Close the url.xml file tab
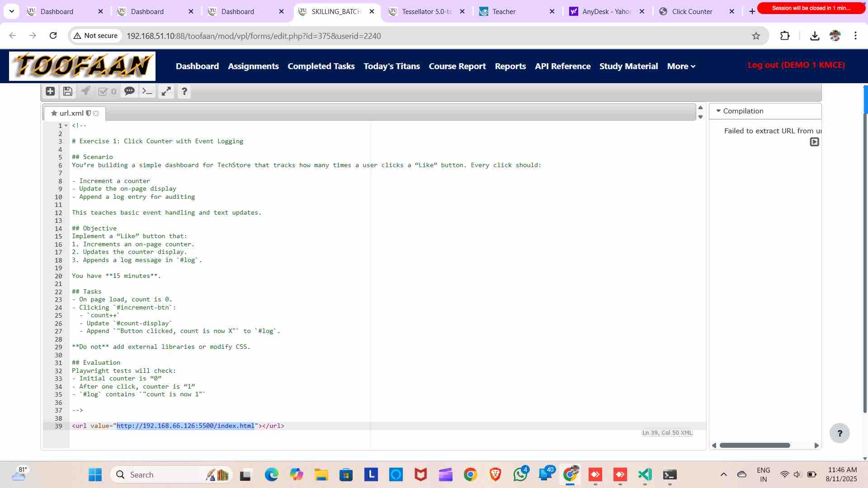The width and height of the screenshot is (868, 488). coord(96,113)
